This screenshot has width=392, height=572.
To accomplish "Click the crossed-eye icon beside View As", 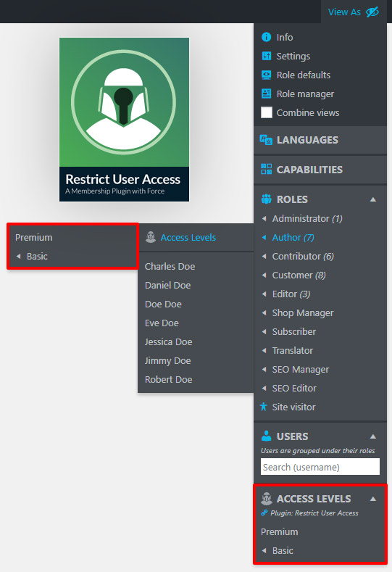I will [x=372, y=12].
